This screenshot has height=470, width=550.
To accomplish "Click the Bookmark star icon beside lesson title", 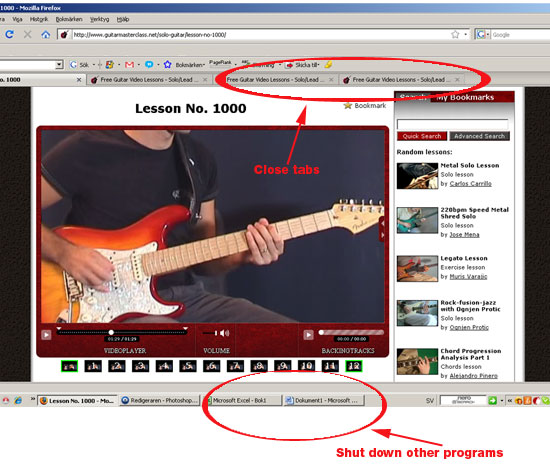I will [x=348, y=106].
